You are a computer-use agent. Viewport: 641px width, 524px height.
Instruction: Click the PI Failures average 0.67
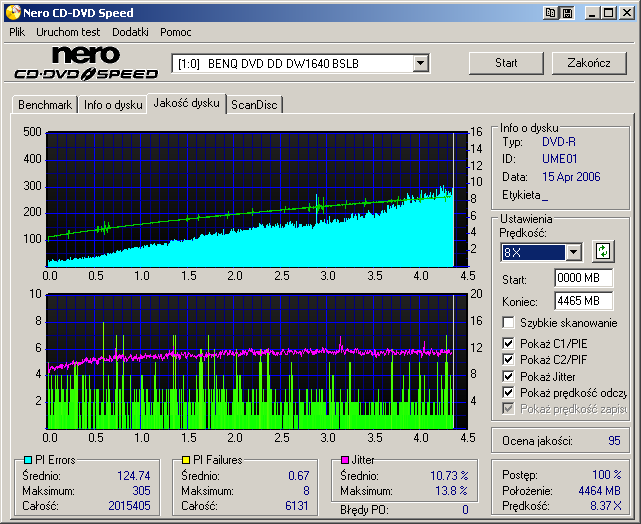coord(298,476)
